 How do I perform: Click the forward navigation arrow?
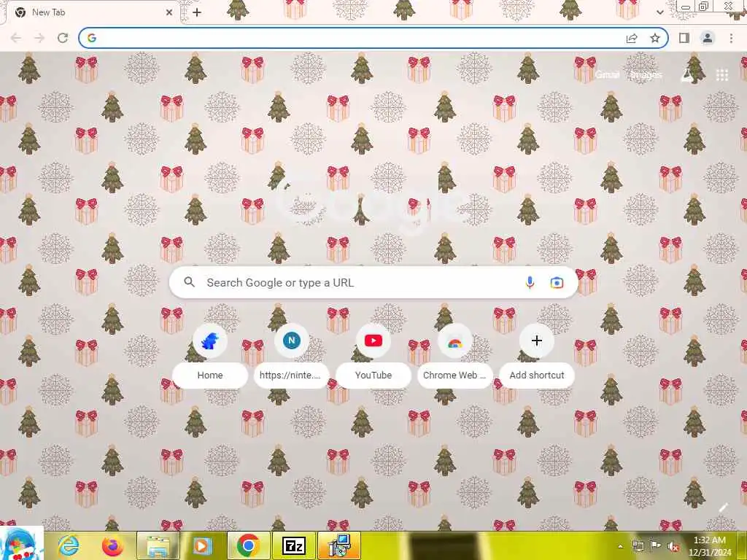click(39, 38)
